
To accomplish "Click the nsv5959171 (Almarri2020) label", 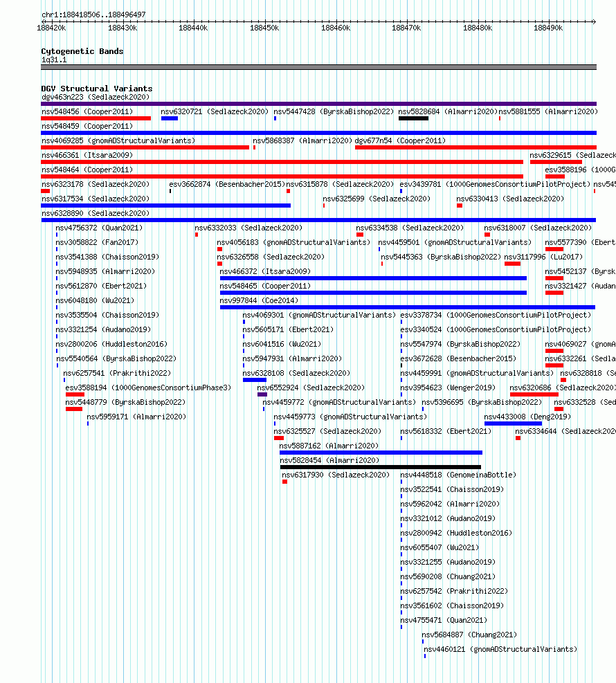I will click(x=136, y=417).
